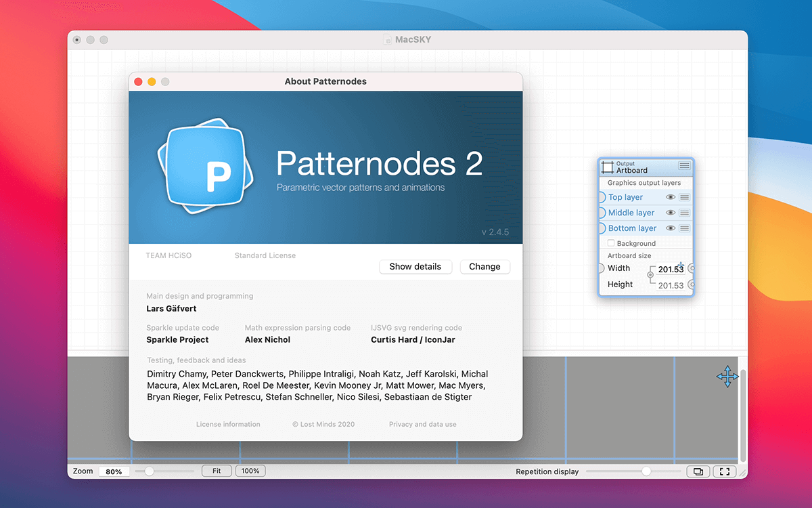Toggle the width-height proportion link icon
This screenshot has width=812, height=508.
[650, 275]
